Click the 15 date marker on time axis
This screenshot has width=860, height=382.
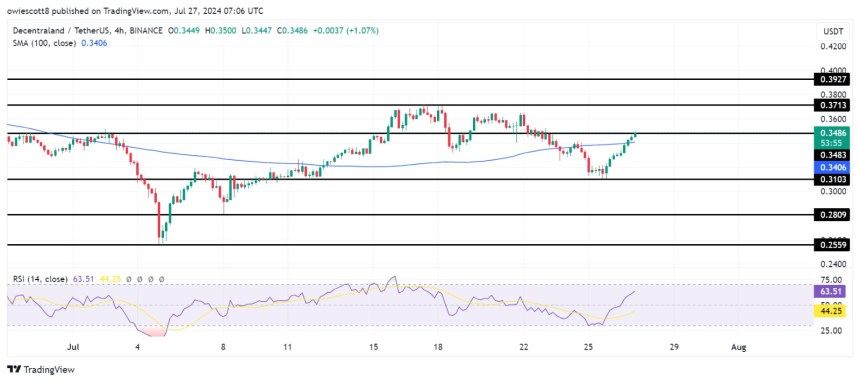coord(374,347)
